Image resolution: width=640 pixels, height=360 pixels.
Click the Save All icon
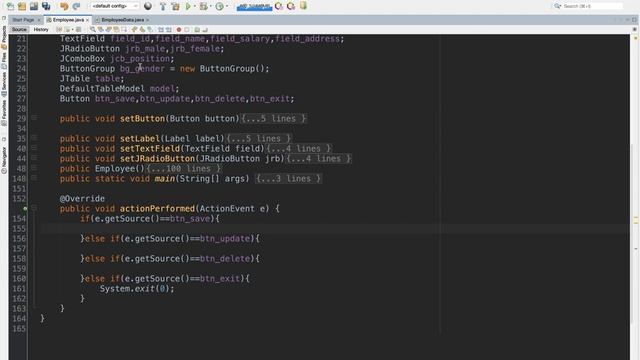(x=46, y=6)
